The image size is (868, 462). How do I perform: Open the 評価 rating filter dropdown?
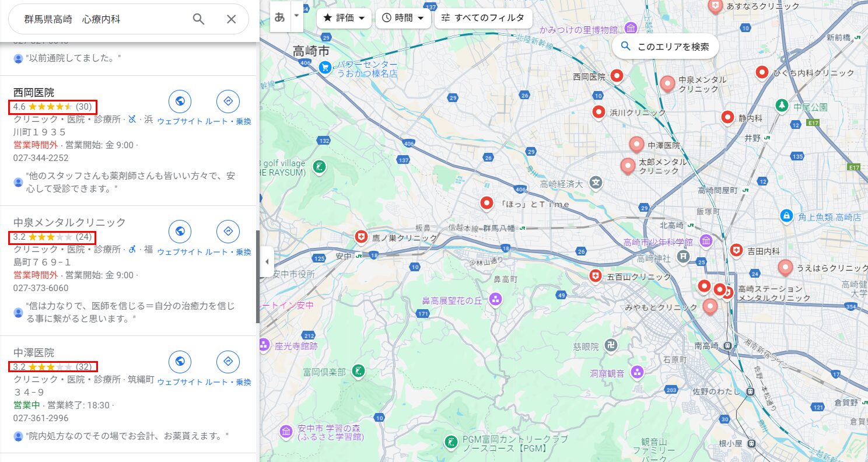point(344,17)
